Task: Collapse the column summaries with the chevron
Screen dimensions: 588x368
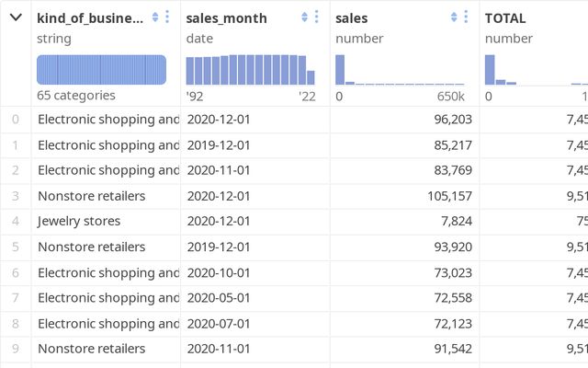Action: tap(15, 17)
